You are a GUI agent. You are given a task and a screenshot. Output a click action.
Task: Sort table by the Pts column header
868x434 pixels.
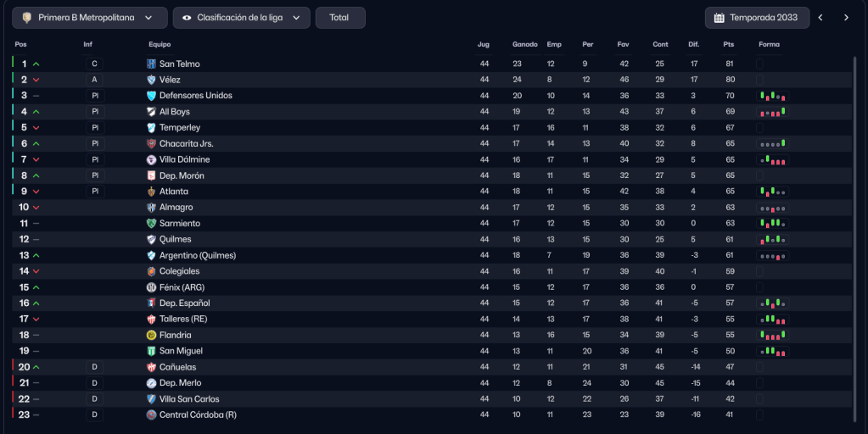[728, 44]
